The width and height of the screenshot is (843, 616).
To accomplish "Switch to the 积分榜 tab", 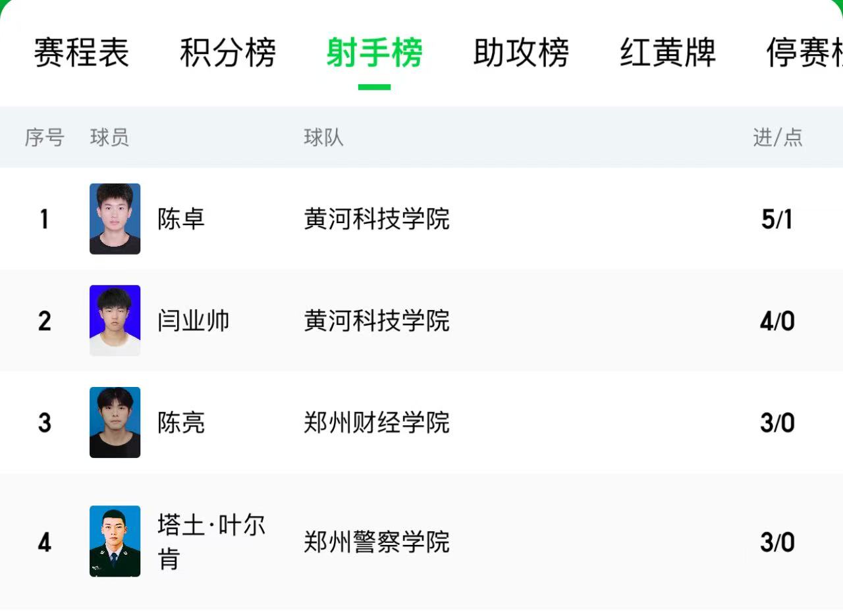I will [x=228, y=53].
